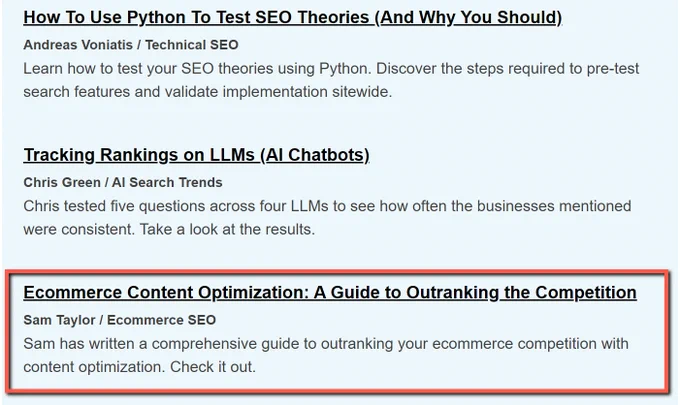Open the Python SEO theories article link

pos(293,17)
